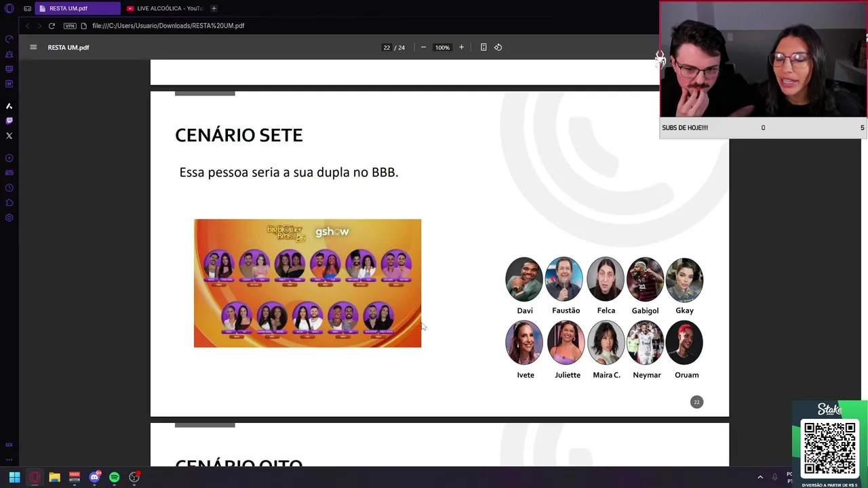
Task: Click Neymar's portrait in the PDF
Action: (x=646, y=343)
